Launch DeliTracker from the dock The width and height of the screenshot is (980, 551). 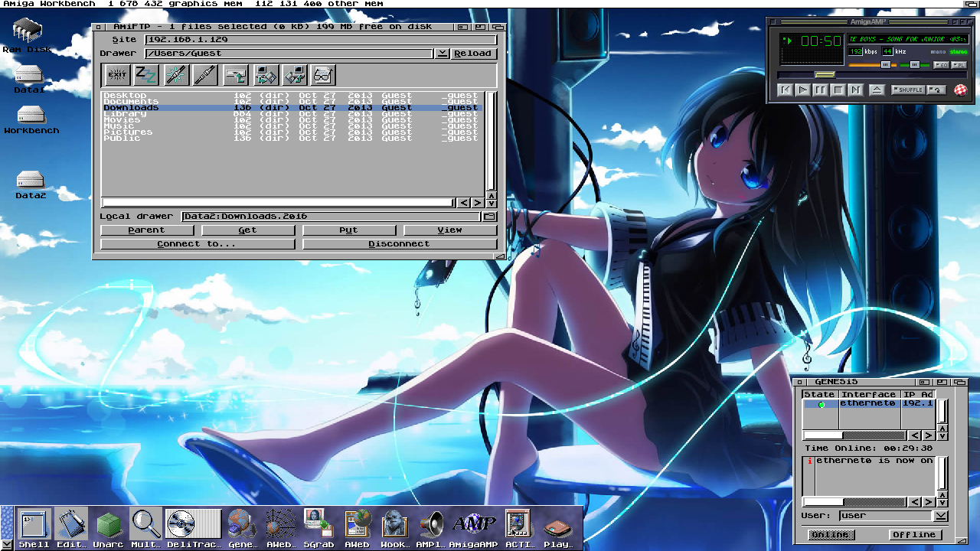[194, 528]
